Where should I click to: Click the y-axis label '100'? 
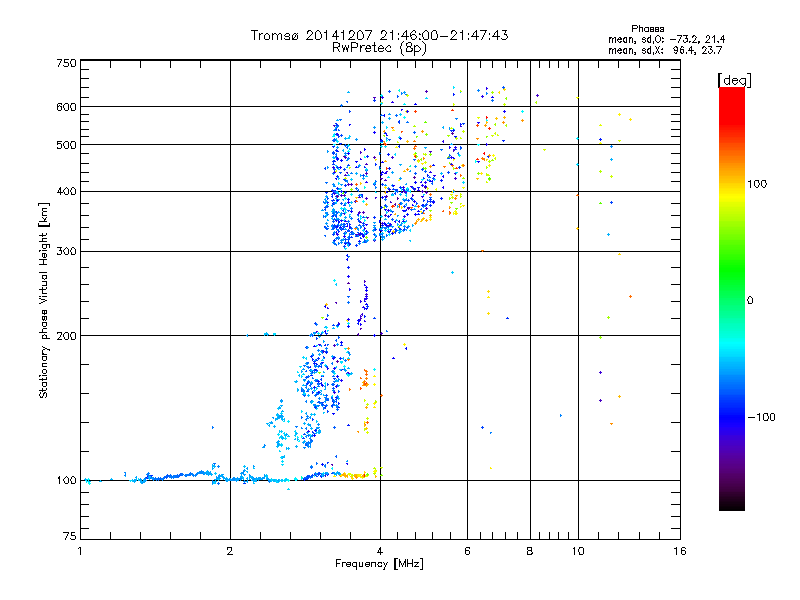[x=67, y=481]
